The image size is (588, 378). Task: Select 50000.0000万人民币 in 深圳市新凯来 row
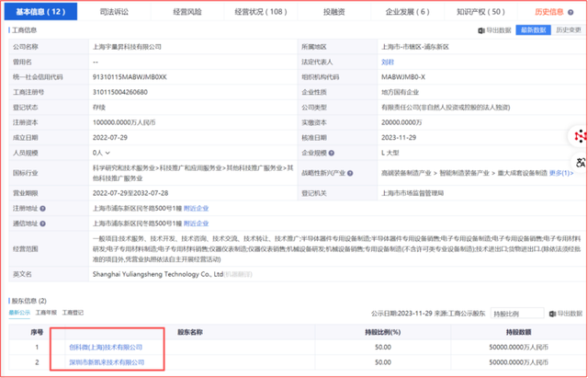(518, 362)
